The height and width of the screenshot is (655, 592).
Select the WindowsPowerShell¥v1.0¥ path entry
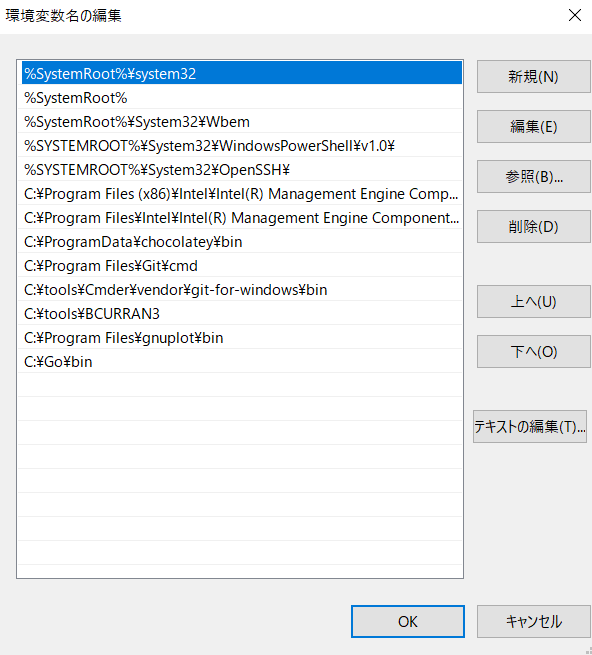point(241,145)
